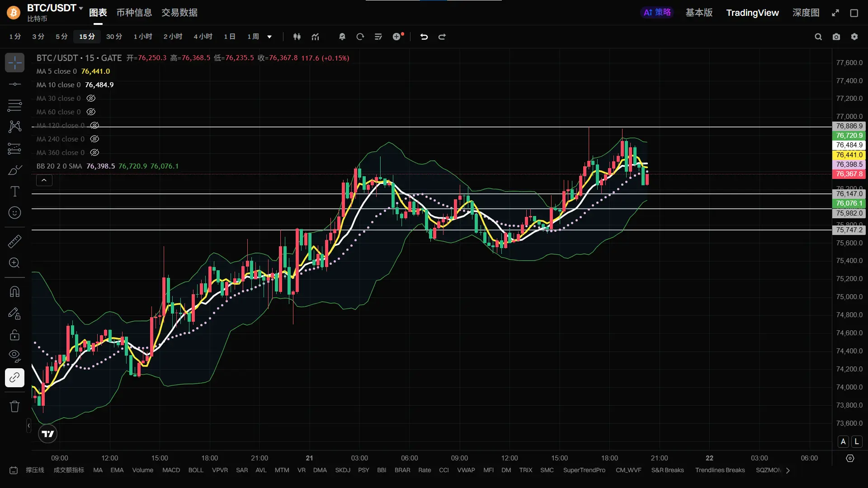
Task: Add the MACD indicator from bottom bar
Action: [x=171, y=470]
